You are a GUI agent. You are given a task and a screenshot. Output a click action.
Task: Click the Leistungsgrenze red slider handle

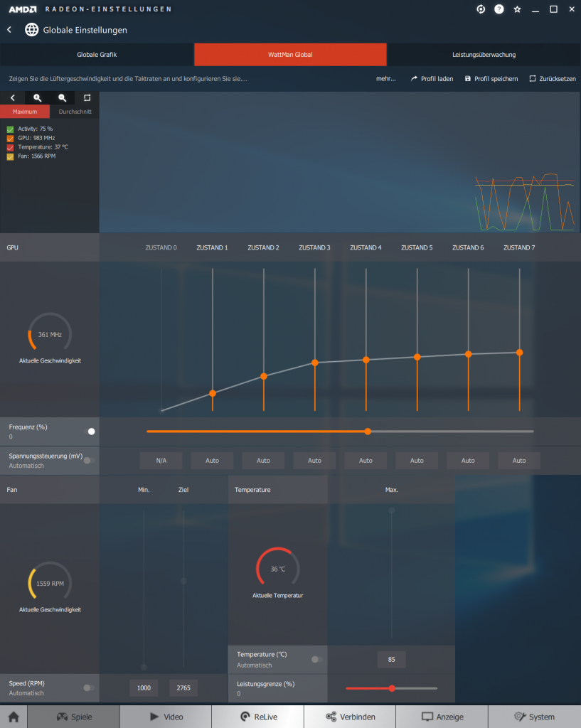[x=392, y=688]
